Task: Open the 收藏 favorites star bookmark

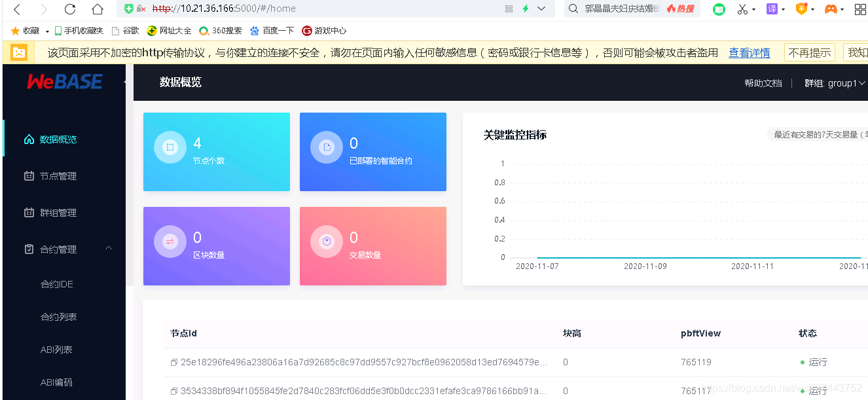Action: pos(25,31)
